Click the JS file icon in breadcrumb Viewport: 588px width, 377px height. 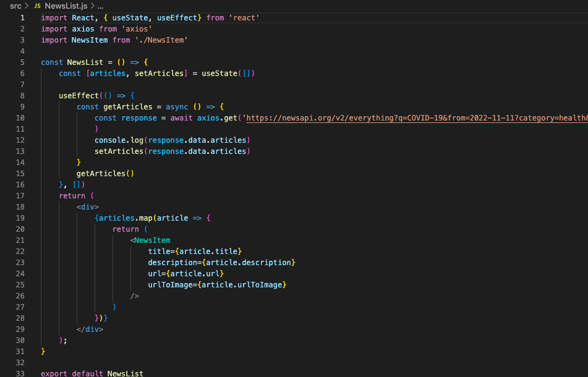(x=37, y=6)
